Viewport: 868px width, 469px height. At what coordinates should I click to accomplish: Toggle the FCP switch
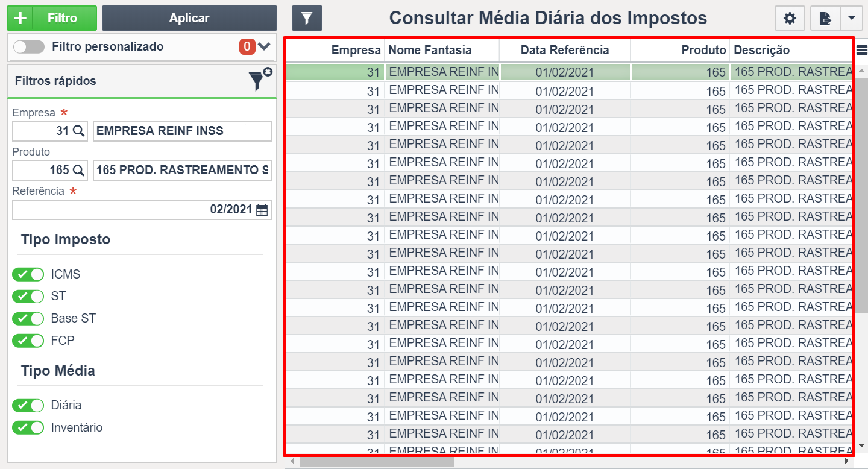tap(28, 341)
